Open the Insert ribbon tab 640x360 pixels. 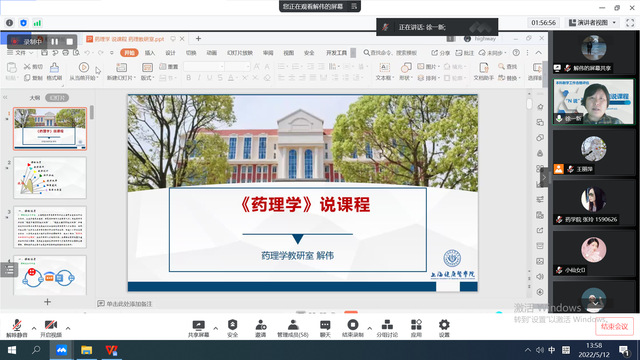150,53
